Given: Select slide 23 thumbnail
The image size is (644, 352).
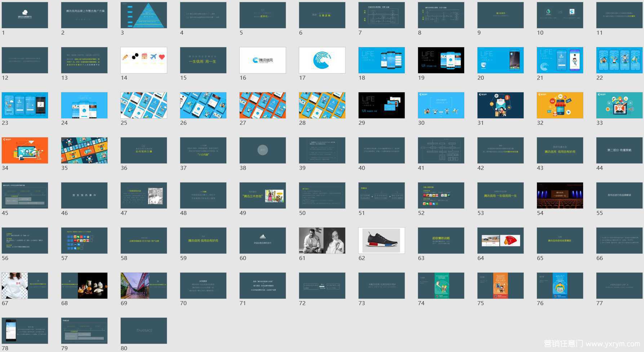Looking at the screenshot, I should pyautogui.click(x=25, y=105).
